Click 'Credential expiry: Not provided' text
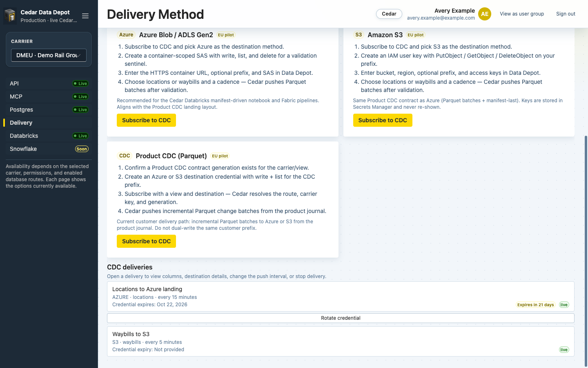 pos(148,350)
